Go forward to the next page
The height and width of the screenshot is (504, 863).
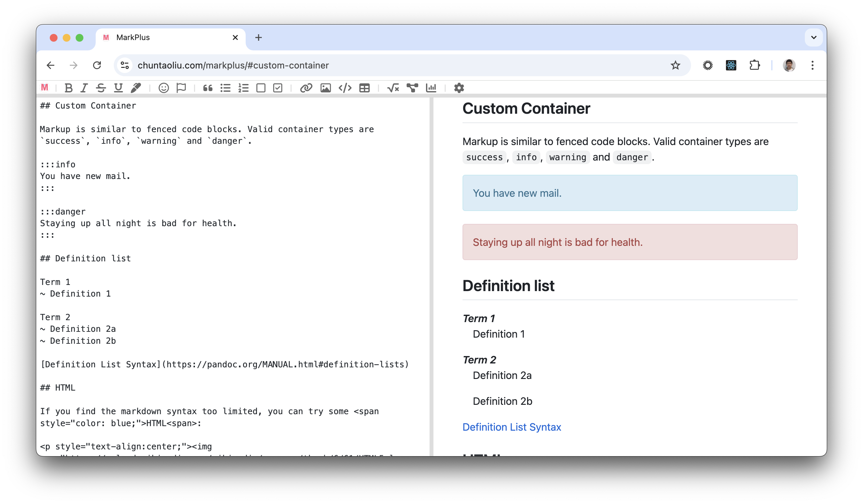coord(74,65)
